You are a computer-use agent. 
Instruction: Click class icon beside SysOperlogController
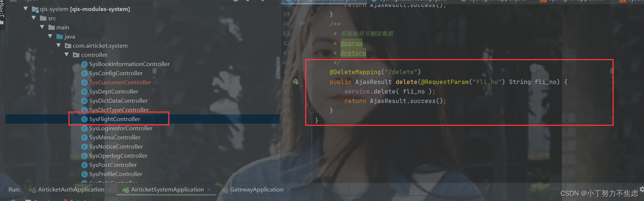point(85,156)
